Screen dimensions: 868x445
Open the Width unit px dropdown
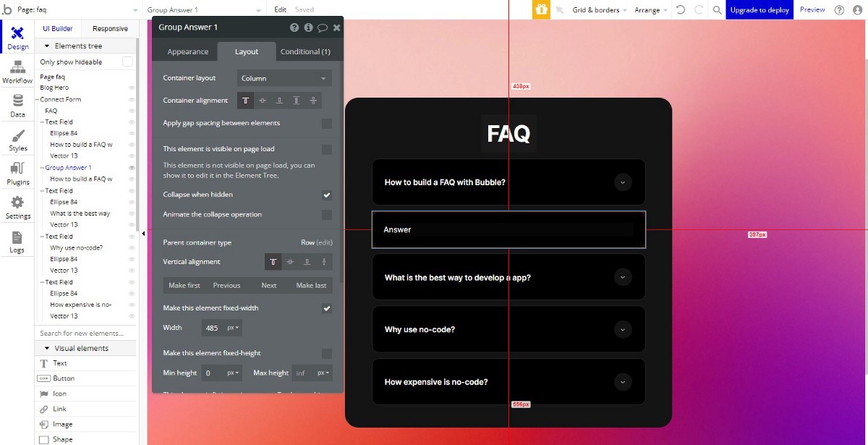[233, 328]
